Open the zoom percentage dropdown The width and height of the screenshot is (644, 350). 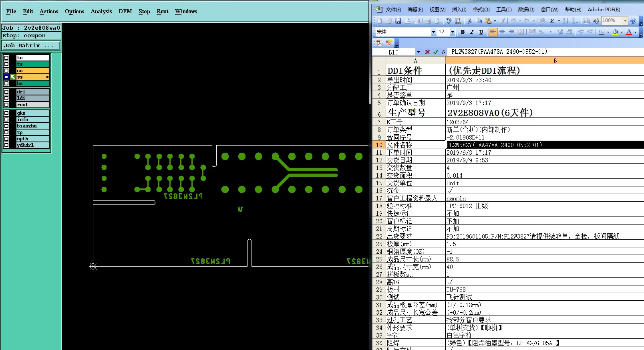625,21
